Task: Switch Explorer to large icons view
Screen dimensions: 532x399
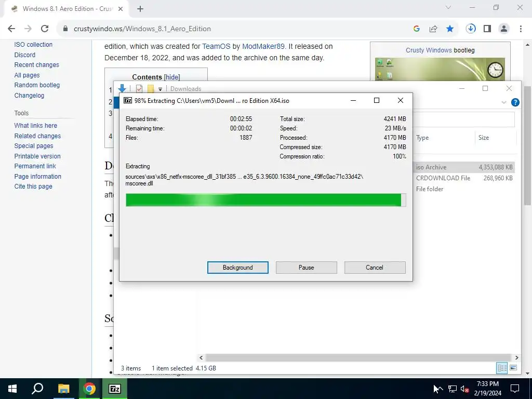Action: click(x=513, y=368)
